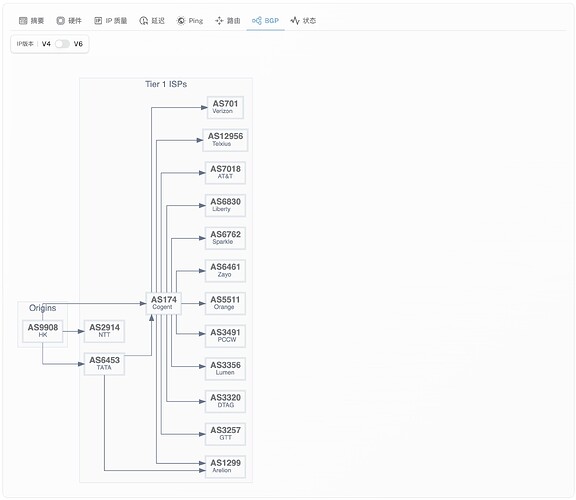This screenshot has height=500, width=576.
Task: Click the AS3320 DTAG node
Action: click(225, 401)
